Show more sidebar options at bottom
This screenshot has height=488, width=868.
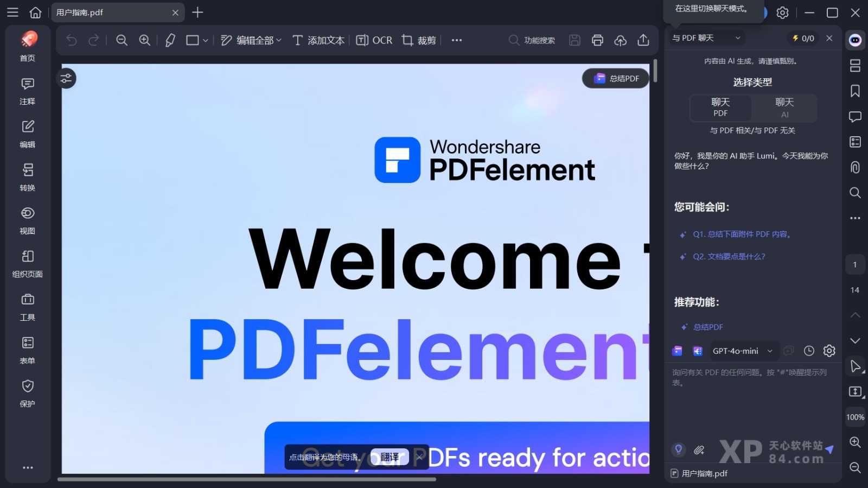(28, 467)
